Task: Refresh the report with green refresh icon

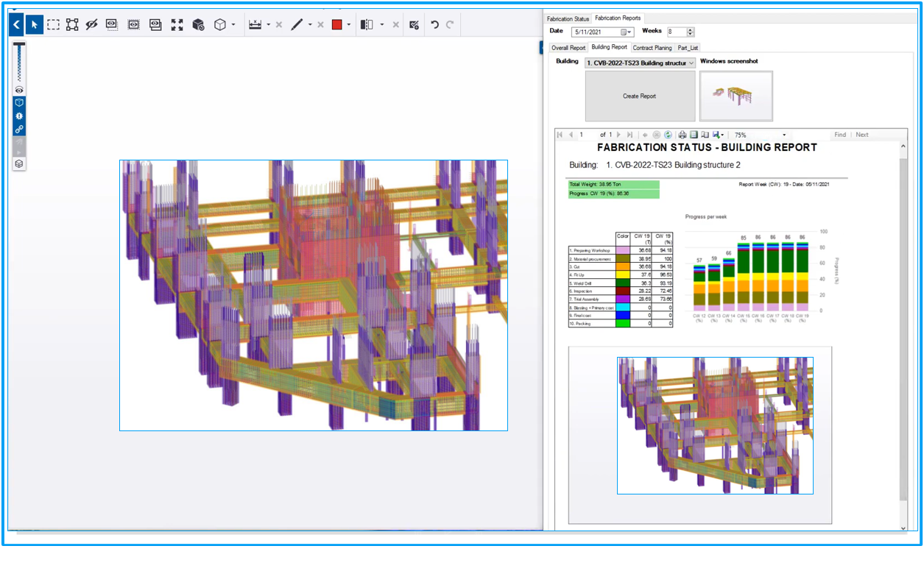Action: (668, 135)
